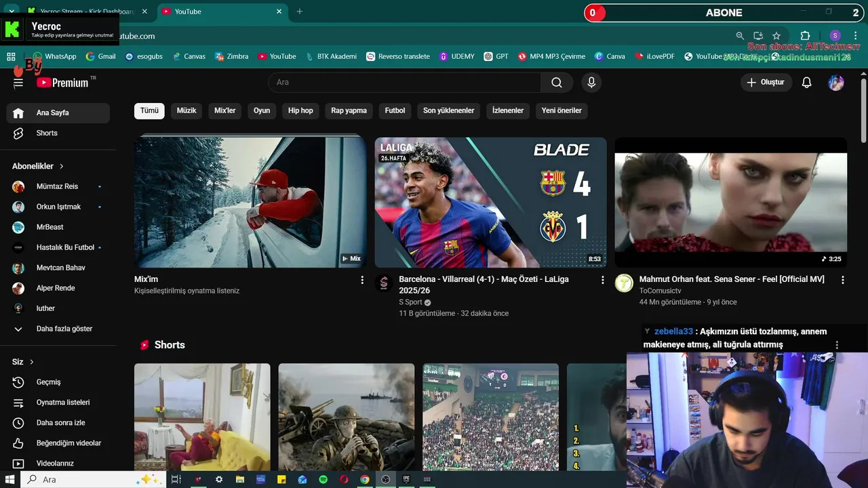Select the Oyun filter chip

tap(262, 110)
